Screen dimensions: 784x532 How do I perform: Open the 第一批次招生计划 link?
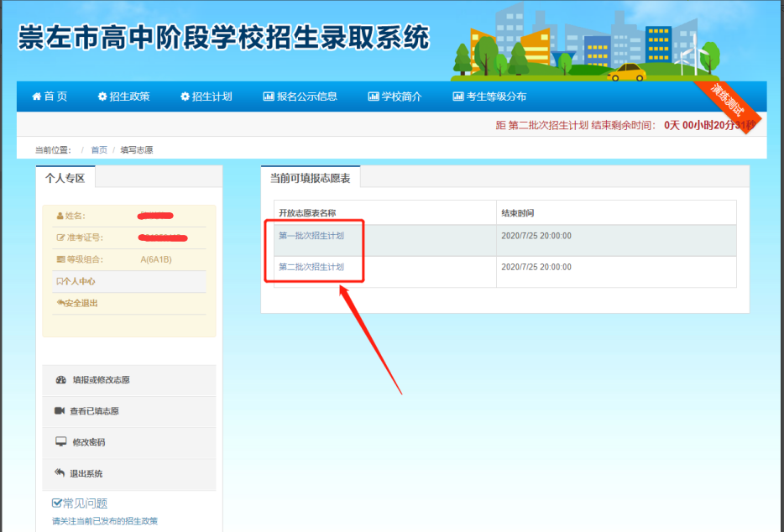[x=311, y=236]
